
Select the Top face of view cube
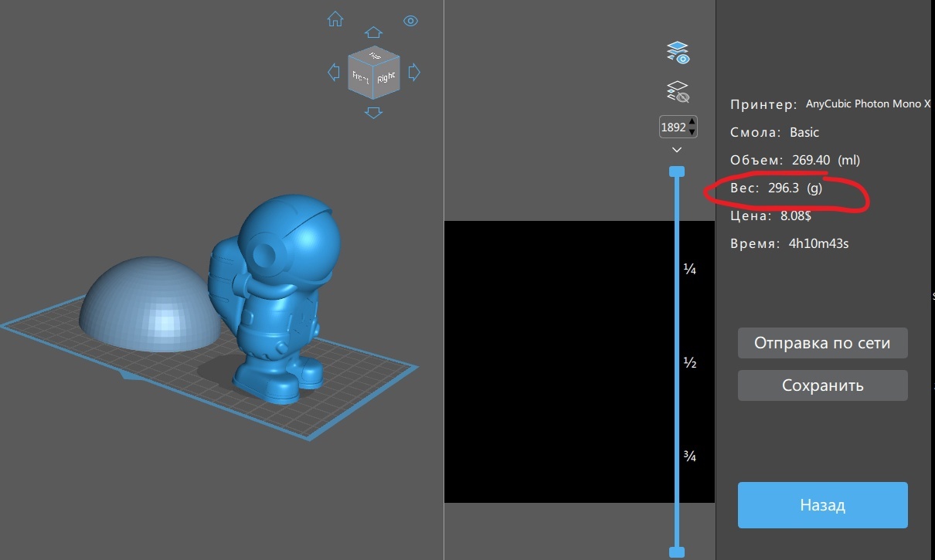pos(374,55)
